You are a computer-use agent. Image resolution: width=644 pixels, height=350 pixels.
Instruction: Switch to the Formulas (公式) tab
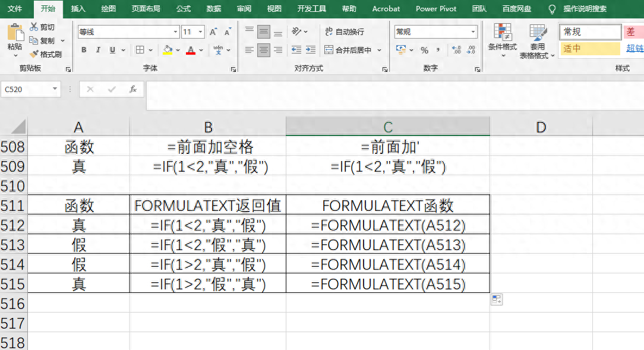click(x=183, y=9)
